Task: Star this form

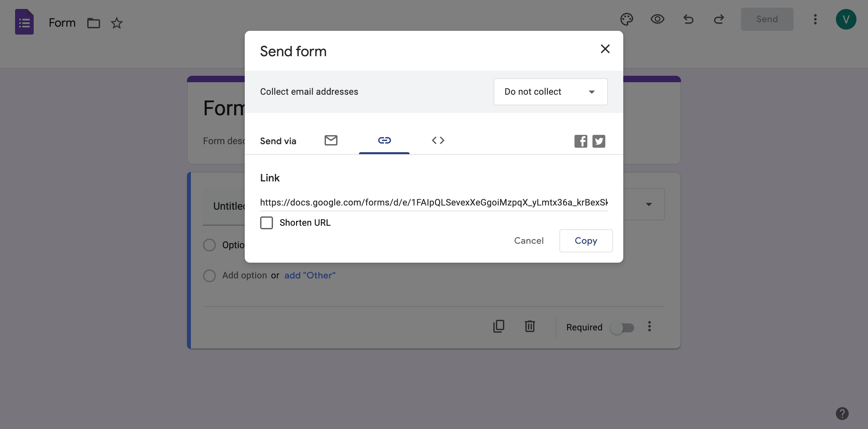Action: tap(116, 23)
